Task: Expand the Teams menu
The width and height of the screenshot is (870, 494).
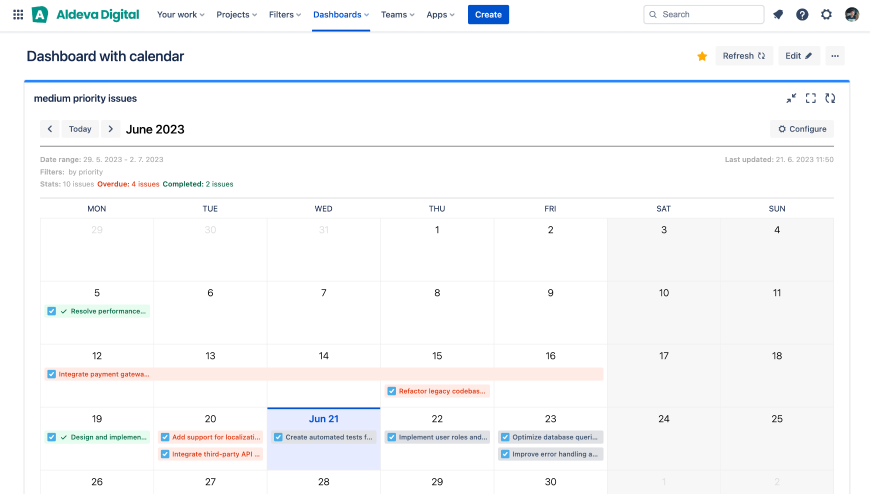Action: 397,14
